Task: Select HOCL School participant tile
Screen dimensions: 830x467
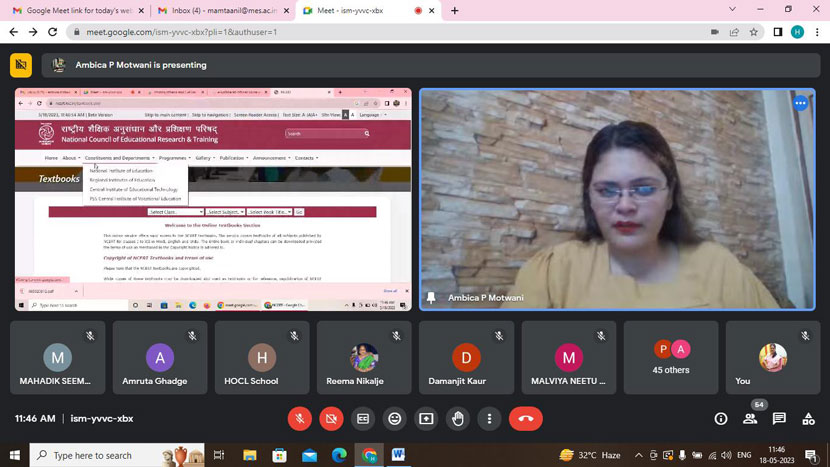Action: (x=262, y=357)
